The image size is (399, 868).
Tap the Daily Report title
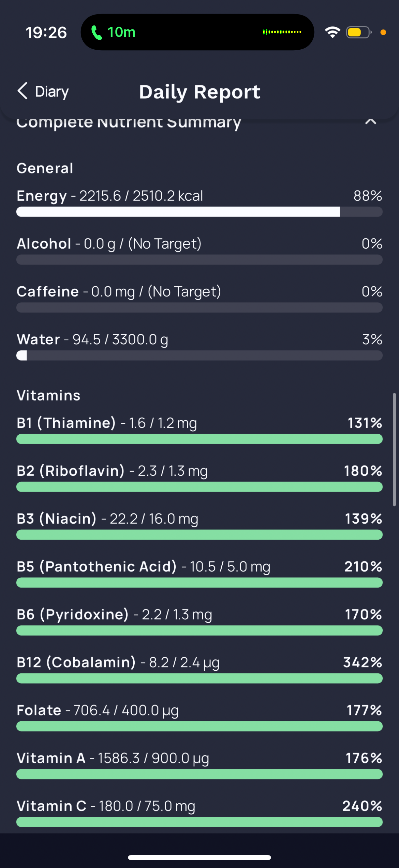click(200, 92)
